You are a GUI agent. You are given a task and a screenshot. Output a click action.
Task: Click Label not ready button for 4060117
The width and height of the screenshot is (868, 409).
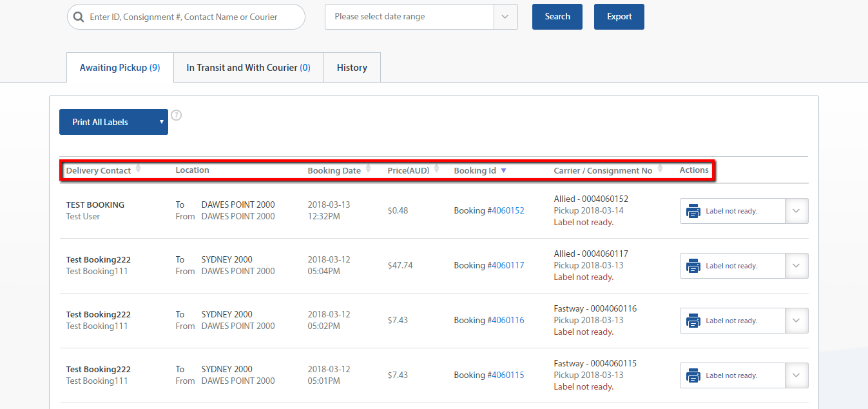(733, 266)
